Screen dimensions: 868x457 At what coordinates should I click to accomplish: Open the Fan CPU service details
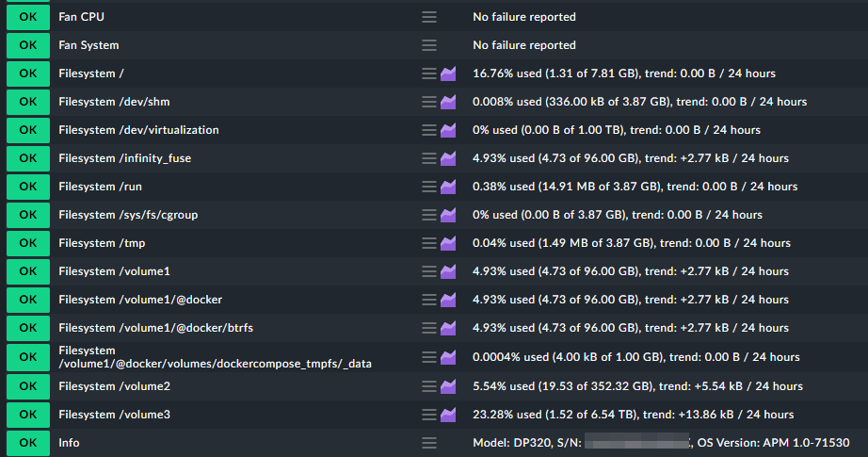click(x=81, y=17)
